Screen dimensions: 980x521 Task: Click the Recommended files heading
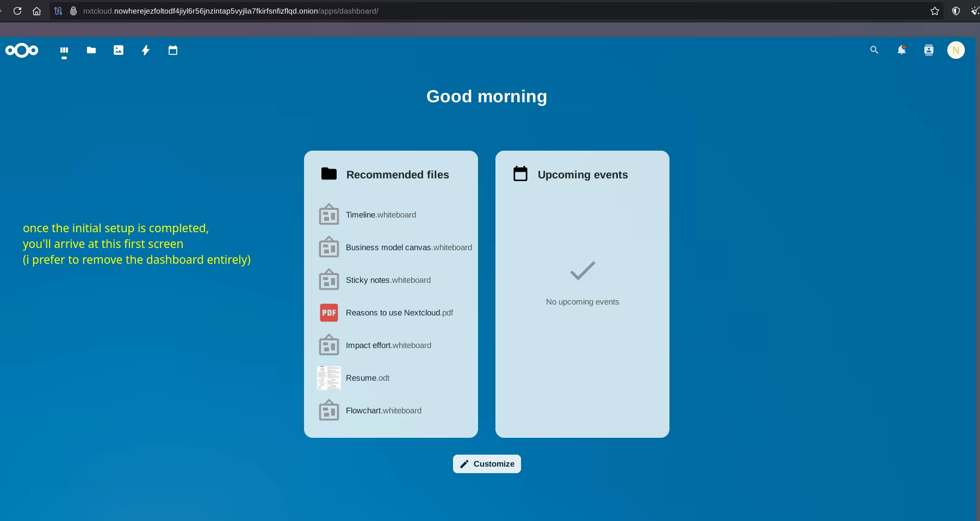[x=398, y=175]
